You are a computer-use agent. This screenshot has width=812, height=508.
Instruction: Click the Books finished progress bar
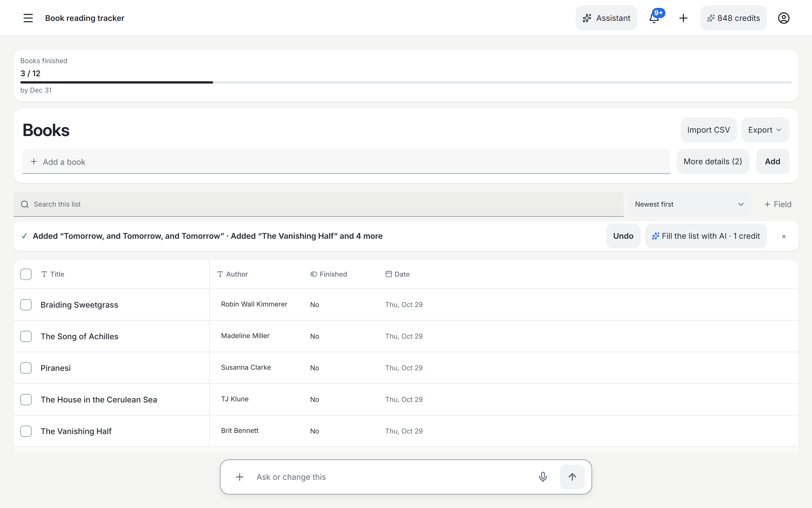point(406,82)
